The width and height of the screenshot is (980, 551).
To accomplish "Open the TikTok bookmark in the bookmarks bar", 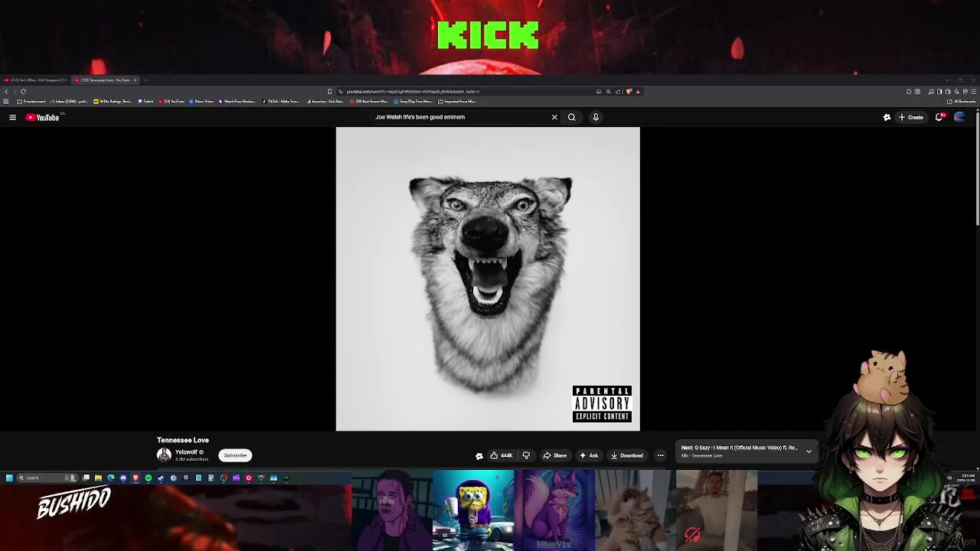I will pyautogui.click(x=280, y=101).
